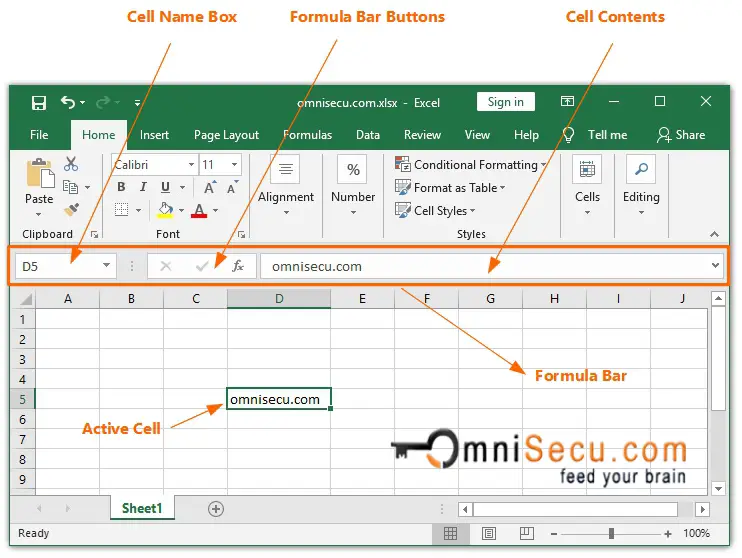Click Decrease Font Size icon
Screen dimensions: 742x558
(x=232, y=187)
